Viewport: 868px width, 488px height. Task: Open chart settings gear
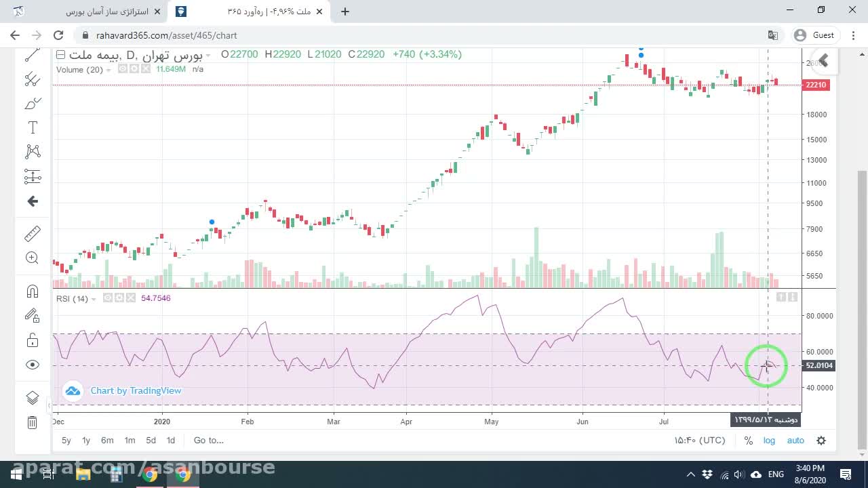coord(821,441)
